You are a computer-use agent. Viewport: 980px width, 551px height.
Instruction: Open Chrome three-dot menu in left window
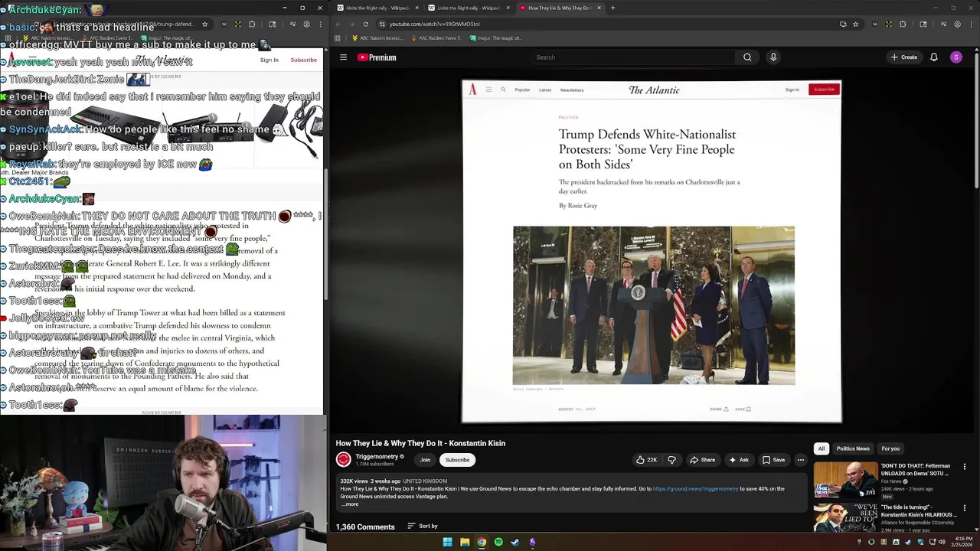320,24
